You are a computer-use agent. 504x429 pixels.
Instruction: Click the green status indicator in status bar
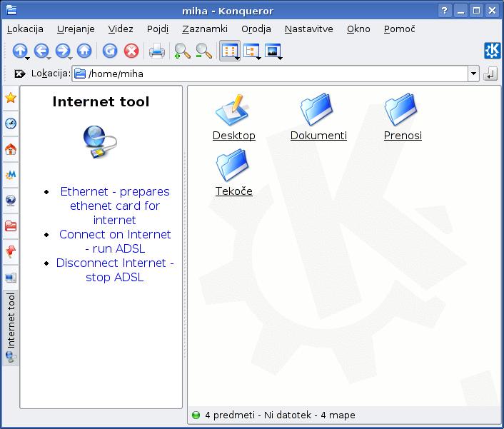pyautogui.click(x=196, y=415)
